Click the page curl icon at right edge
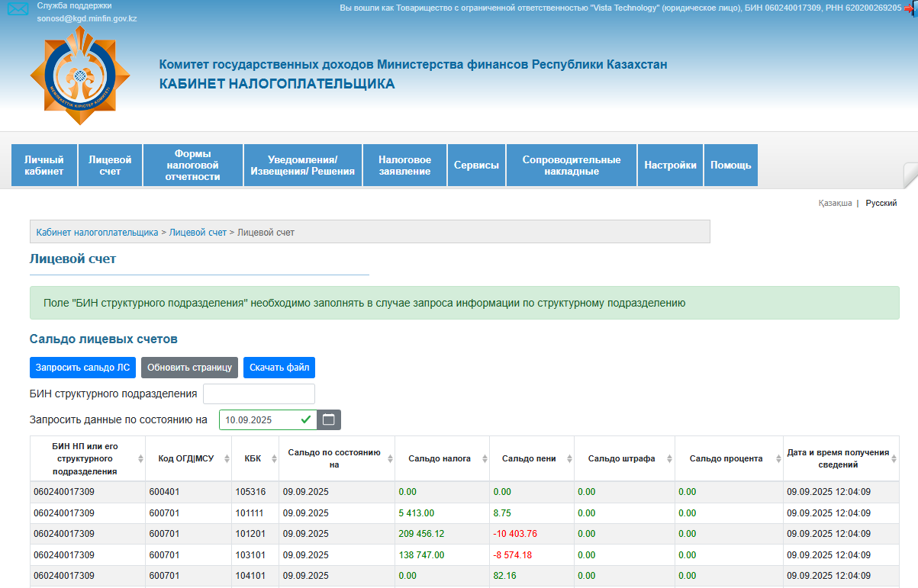This screenshot has width=918, height=588. click(x=910, y=175)
